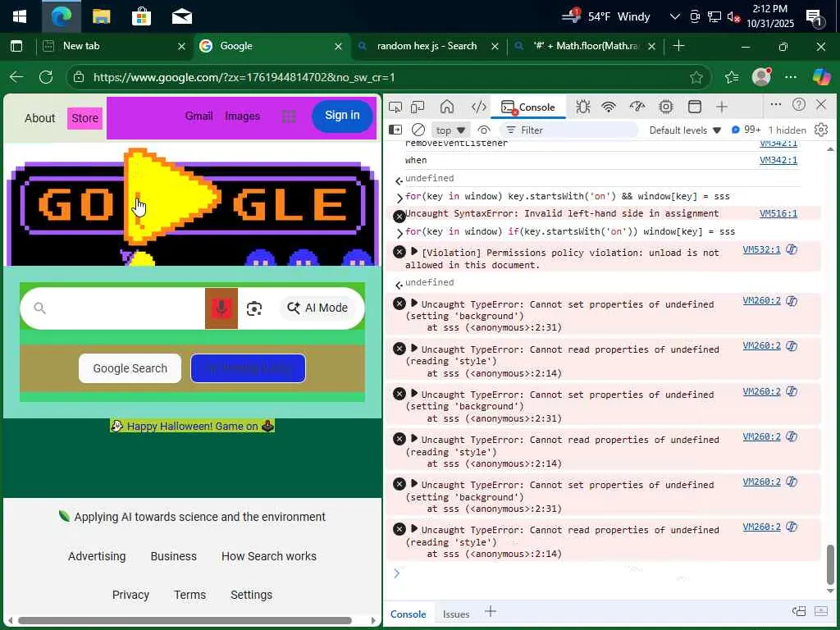Click the Google Search button
This screenshot has width=840, height=630.
130,368
